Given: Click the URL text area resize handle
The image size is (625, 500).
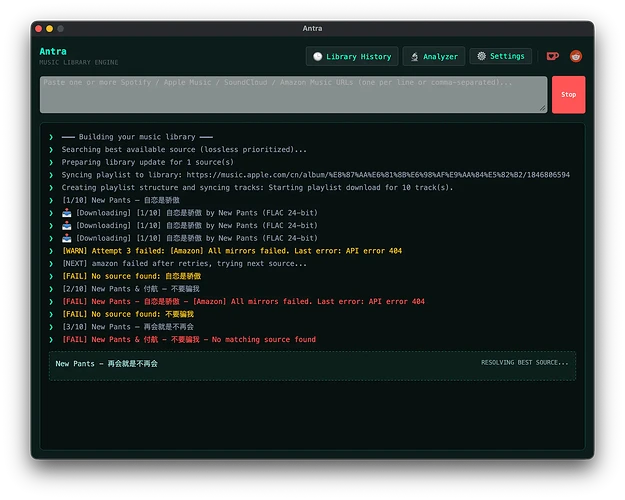Looking at the screenshot, I should (543, 108).
